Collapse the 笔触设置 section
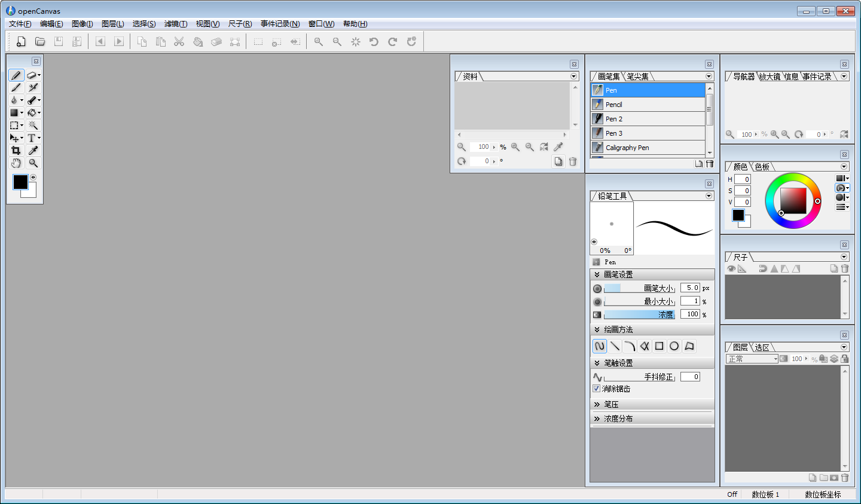The image size is (861, 504). pos(597,363)
